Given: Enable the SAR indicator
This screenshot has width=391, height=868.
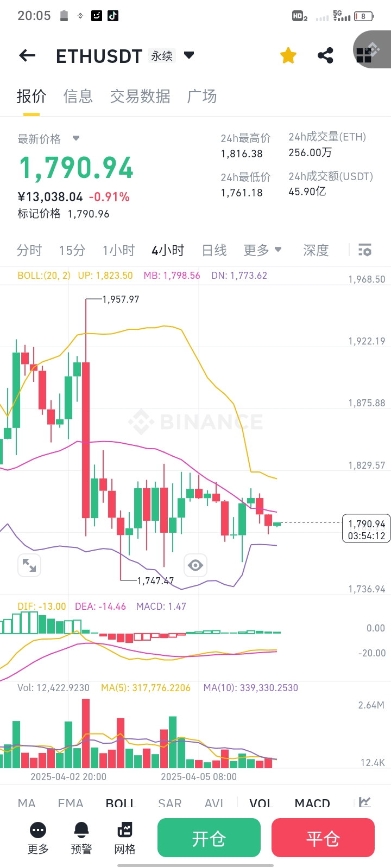Looking at the screenshot, I should point(170,803).
